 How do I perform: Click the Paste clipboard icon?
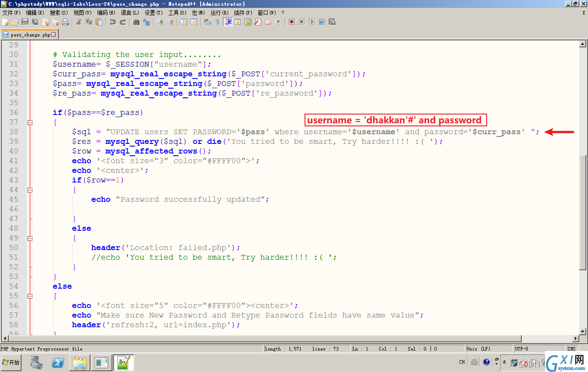click(x=99, y=22)
